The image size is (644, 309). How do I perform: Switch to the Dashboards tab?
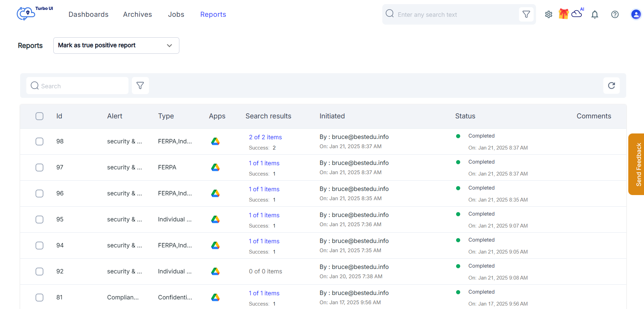click(88, 14)
